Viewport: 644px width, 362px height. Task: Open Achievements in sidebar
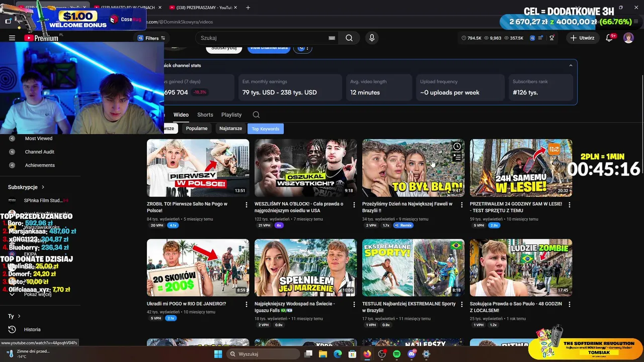coord(40,165)
